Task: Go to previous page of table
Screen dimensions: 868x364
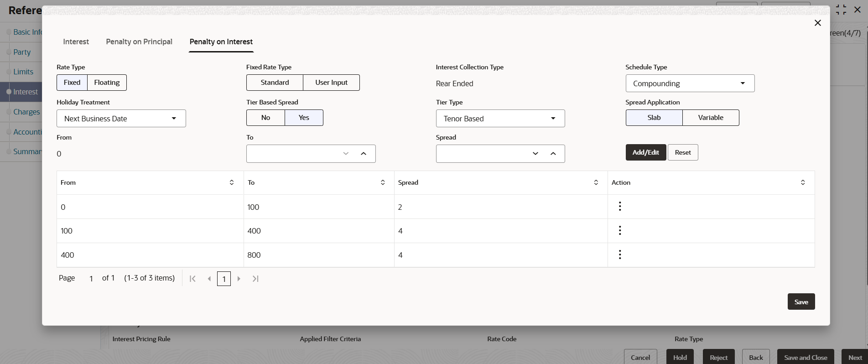Action: click(x=209, y=279)
